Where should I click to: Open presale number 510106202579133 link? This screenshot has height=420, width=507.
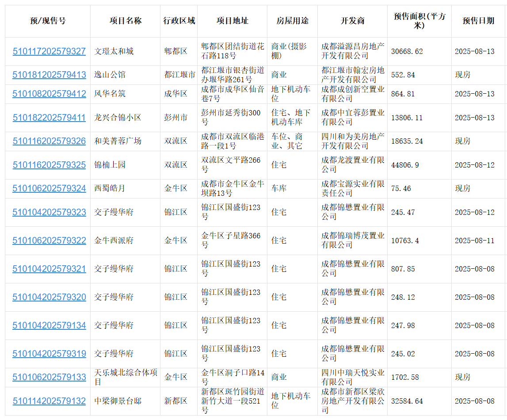pyautogui.click(x=49, y=377)
